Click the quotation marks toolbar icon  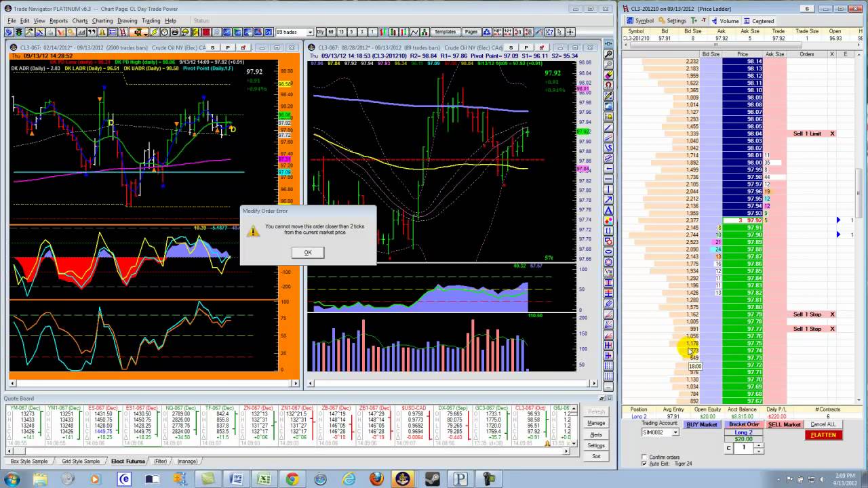point(92,32)
